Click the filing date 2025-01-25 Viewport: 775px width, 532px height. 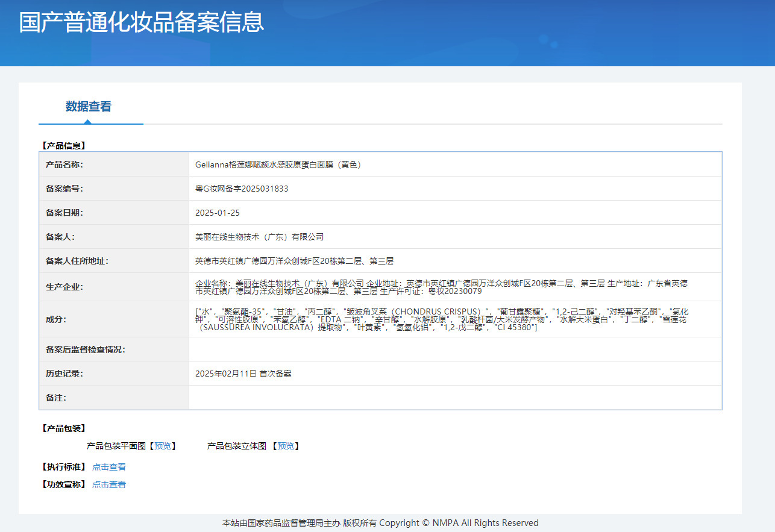coord(218,213)
